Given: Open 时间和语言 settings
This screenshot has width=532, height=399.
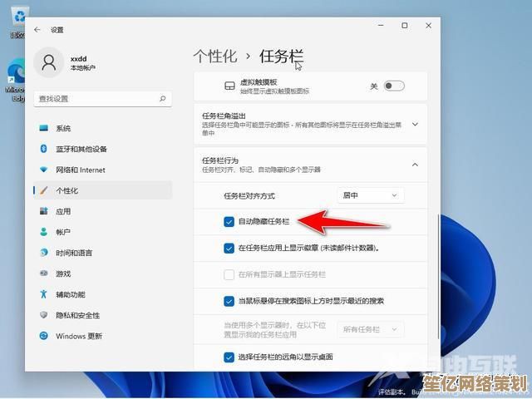Looking at the screenshot, I should tap(74, 254).
